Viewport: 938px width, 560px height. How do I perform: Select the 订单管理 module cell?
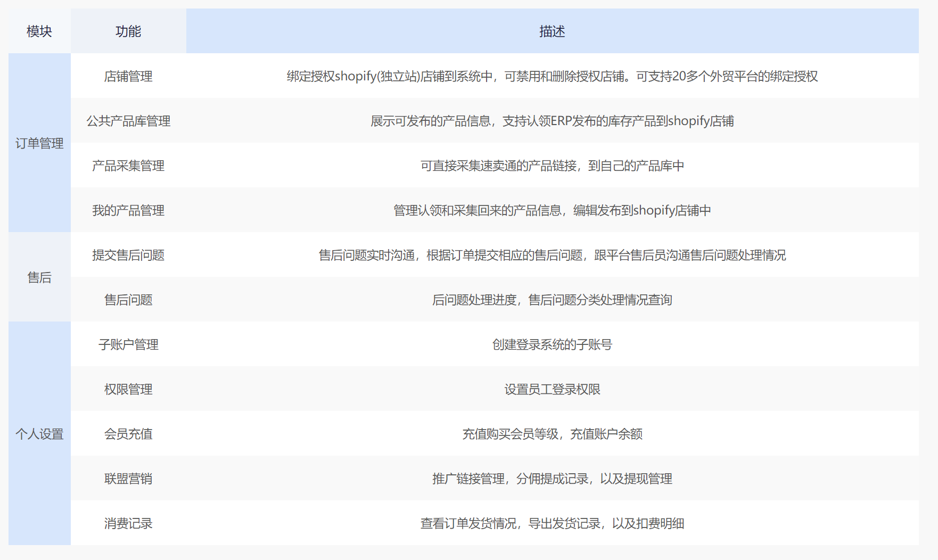[x=39, y=143]
